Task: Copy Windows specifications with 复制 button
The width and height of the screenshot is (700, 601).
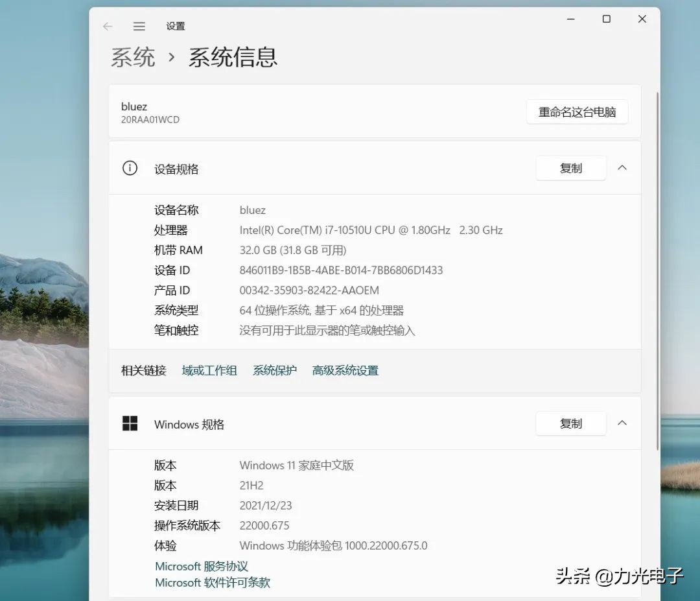Action: pyautogui.click(x=571, y=423)
